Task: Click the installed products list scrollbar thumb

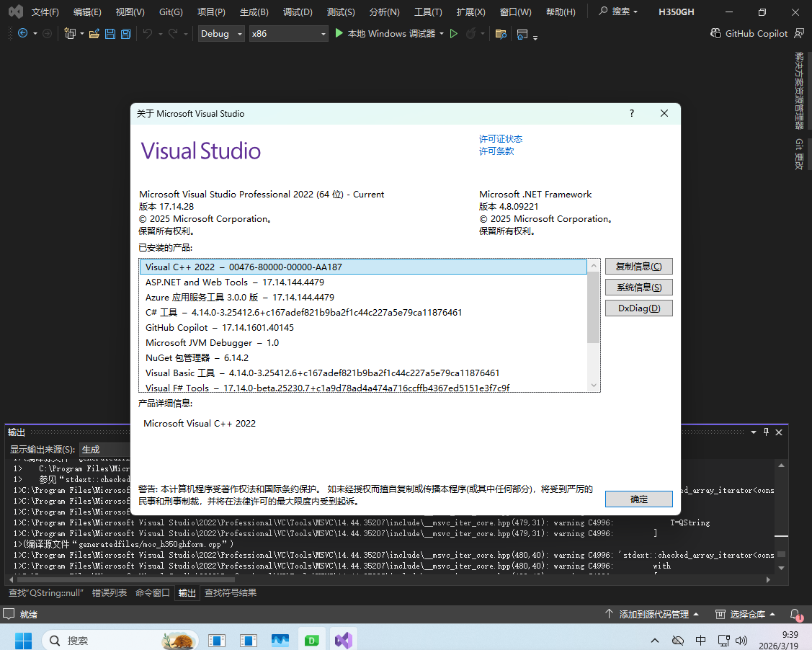Action: pos(594,307)
